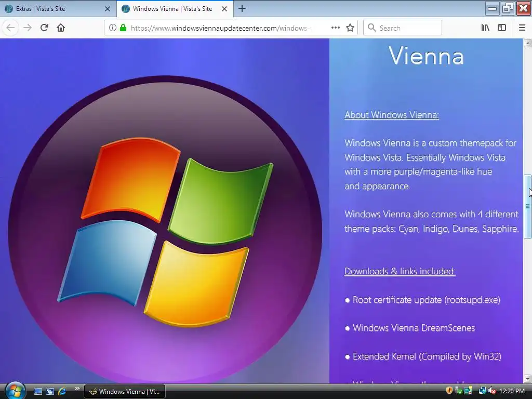Toggle the sidebar view

pyautogui.click(x=502, y=28)
